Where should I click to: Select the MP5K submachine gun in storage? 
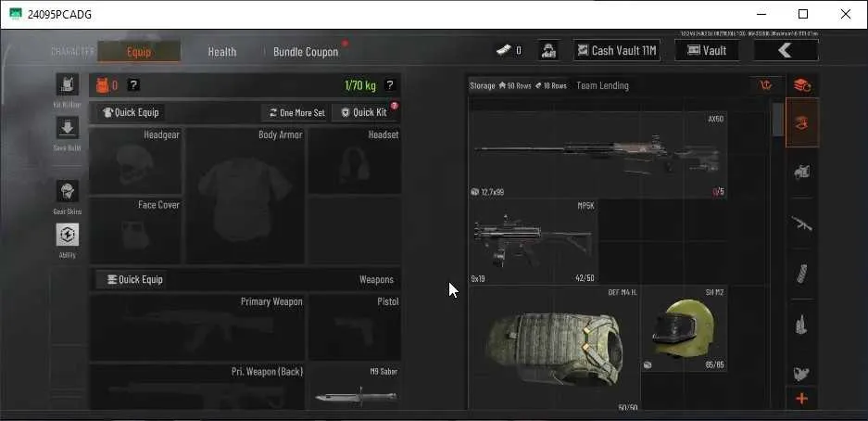tap(534, 242)
